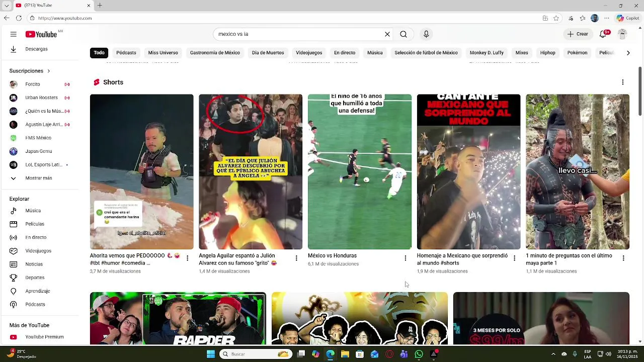The image size is (644, 362).
Task: Expand the Suscripciones section arrow
Action: click(49, 71)
